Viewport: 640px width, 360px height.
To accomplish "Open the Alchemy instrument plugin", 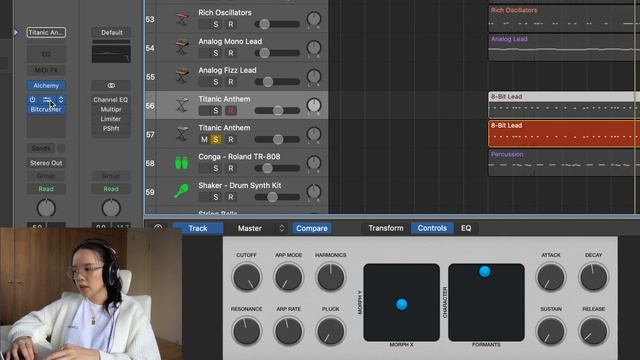I will coord(46,85).
